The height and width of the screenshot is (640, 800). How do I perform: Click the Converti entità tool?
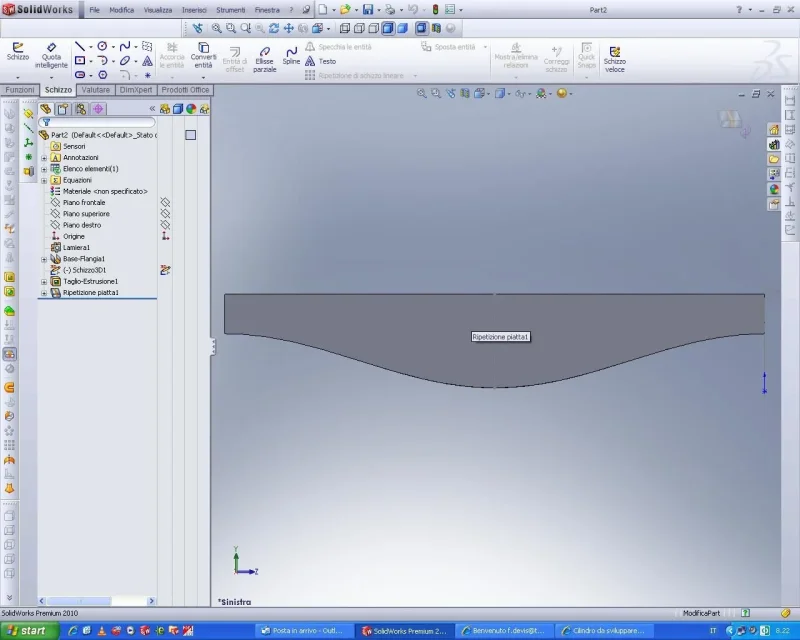point(203,55)
